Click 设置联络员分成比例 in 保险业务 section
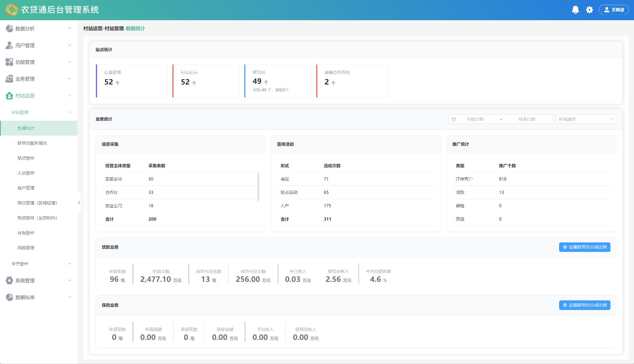 click(x=584, y=305)
